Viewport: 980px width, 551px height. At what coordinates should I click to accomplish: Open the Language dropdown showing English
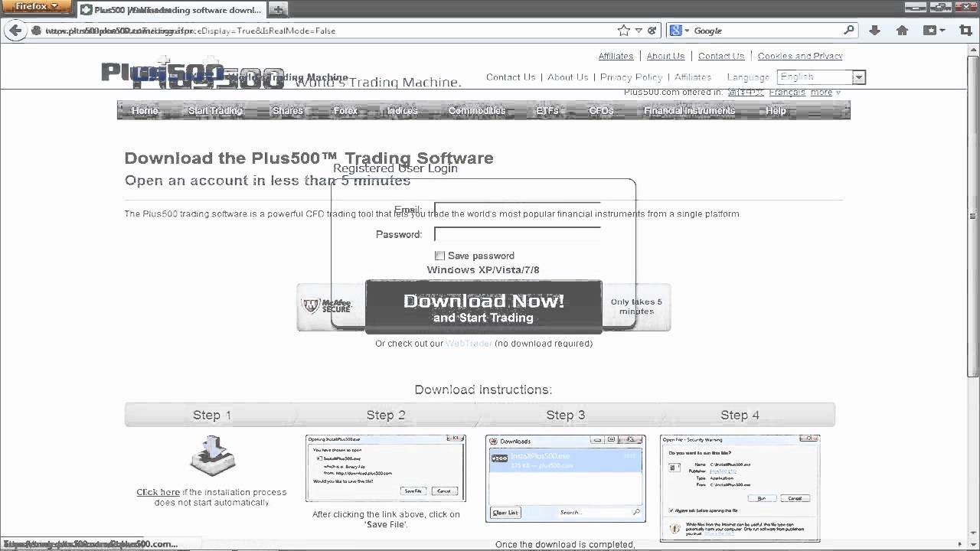(821, 77)
